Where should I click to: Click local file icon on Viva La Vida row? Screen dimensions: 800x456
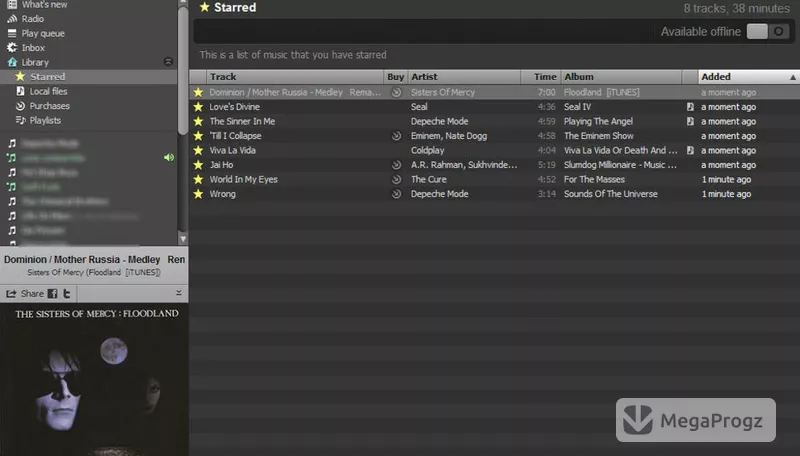690,150
